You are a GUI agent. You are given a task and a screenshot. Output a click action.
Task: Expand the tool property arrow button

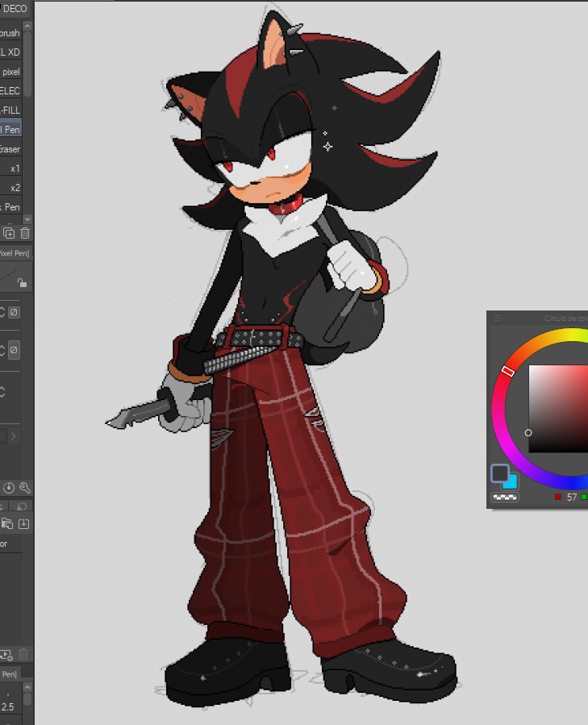[14, 436]
